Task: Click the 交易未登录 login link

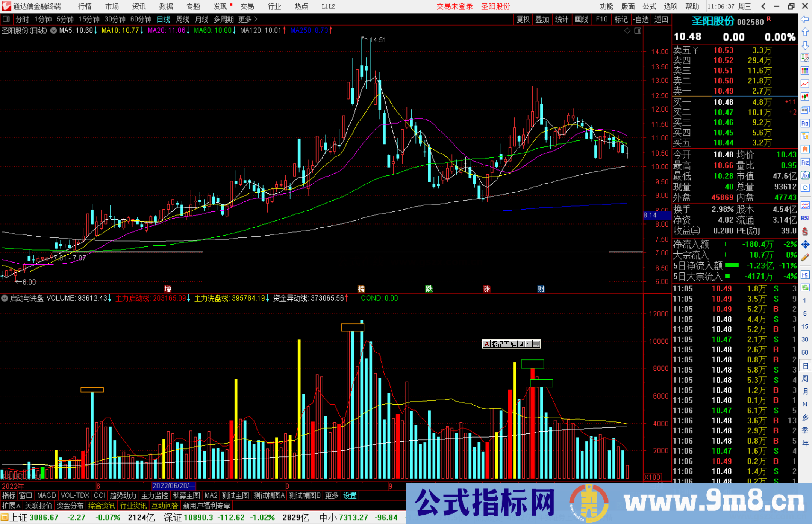Action: 454,6
